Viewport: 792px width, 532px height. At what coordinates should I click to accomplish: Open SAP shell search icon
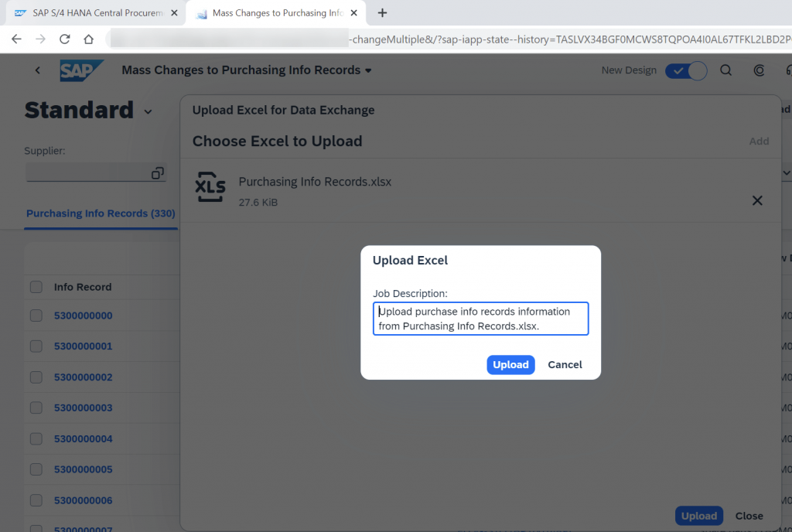point(725,70)
